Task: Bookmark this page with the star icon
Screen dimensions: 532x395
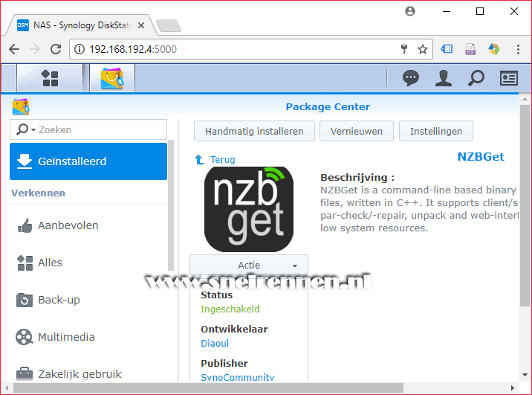Action: [423, 49]
